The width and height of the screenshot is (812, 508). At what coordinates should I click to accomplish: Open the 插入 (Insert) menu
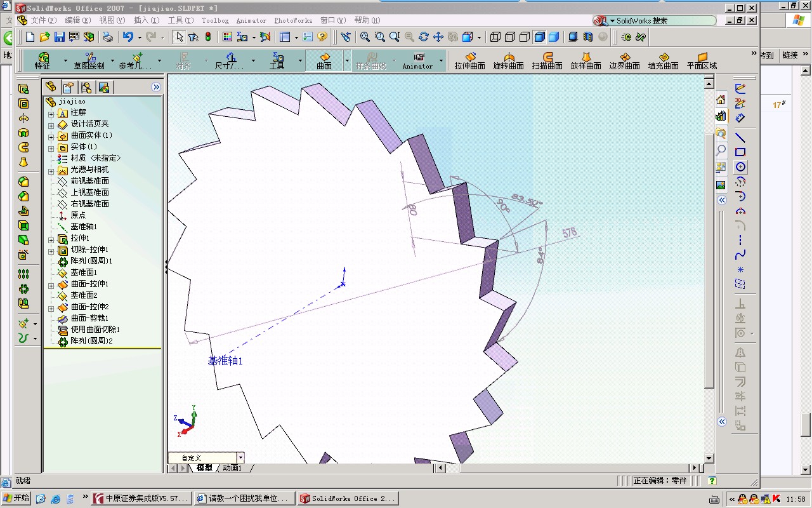pyautogui.click(x=146, y=20)
